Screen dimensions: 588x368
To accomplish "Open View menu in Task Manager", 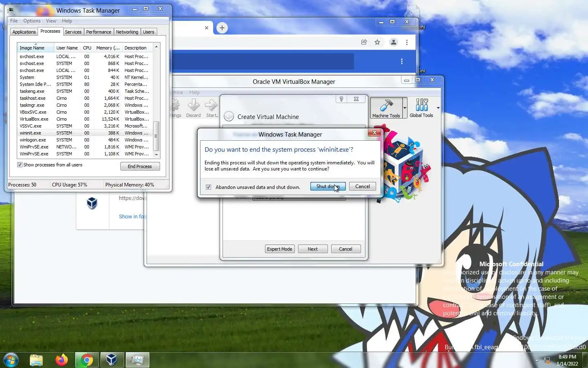I will 51,21.
